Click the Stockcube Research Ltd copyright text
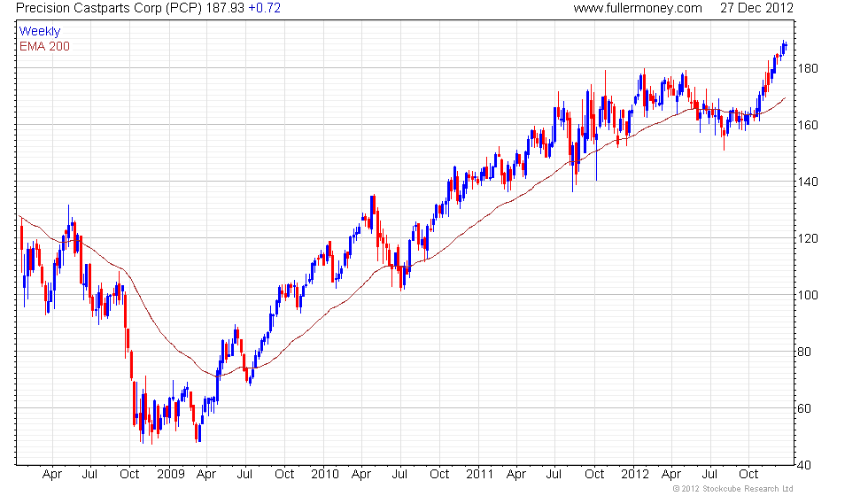This screenshot has width=868, height=496. pos(732,489)
